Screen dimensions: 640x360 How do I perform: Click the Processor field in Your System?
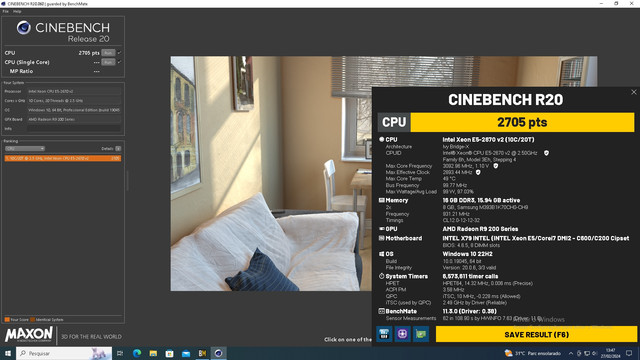(x=74, y=91)
